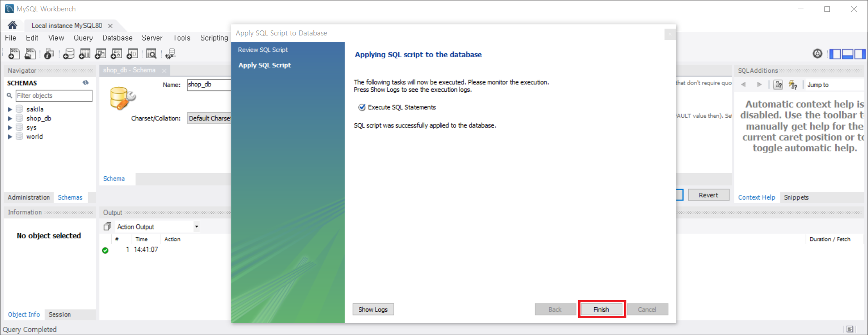Switch to the Session tab

tap(60, 314)
